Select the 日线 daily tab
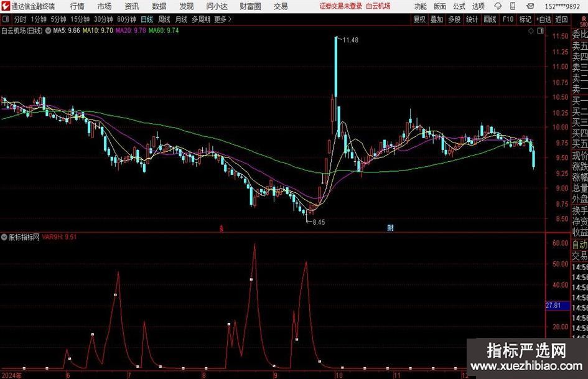588x379 pixels. (x=147, y=19)
